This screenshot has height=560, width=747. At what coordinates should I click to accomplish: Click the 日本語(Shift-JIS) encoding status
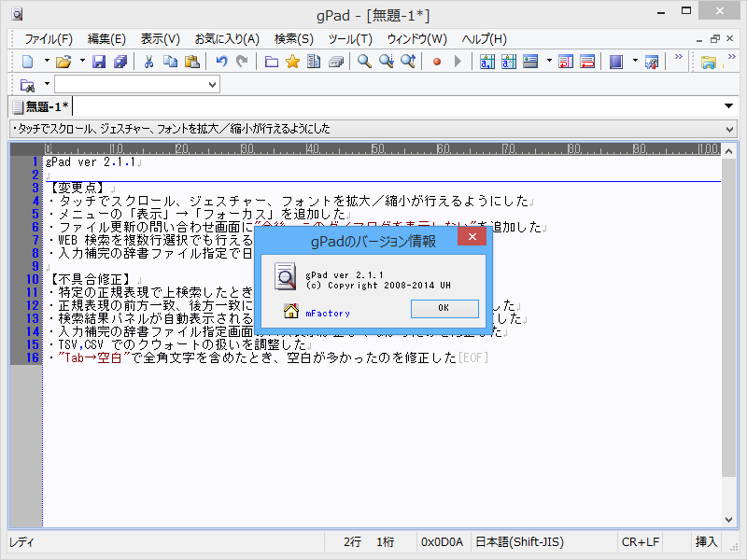tap(520, 542)
